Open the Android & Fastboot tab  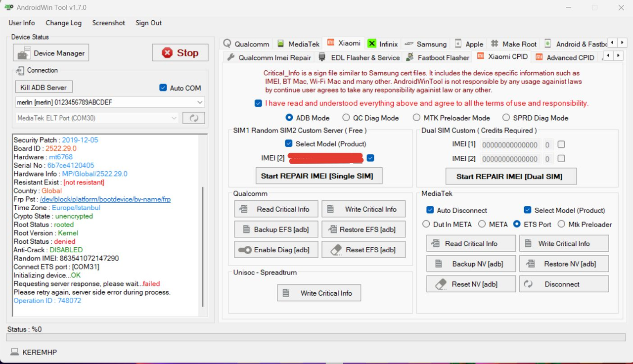576,44
